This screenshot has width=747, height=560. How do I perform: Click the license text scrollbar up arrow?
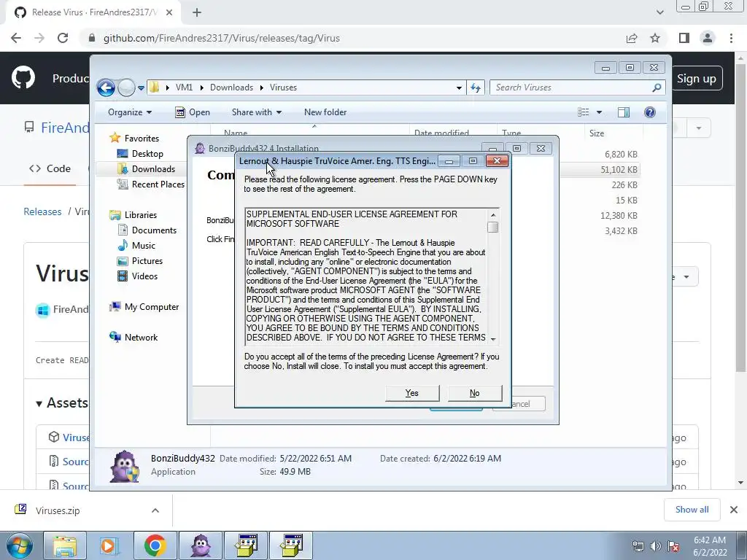tap(493, 215)
